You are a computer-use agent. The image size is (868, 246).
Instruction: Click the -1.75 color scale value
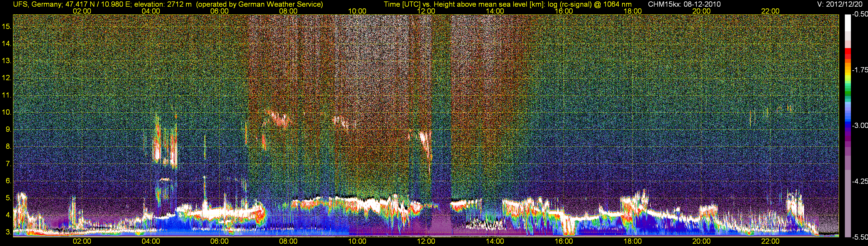coord(860,70)
